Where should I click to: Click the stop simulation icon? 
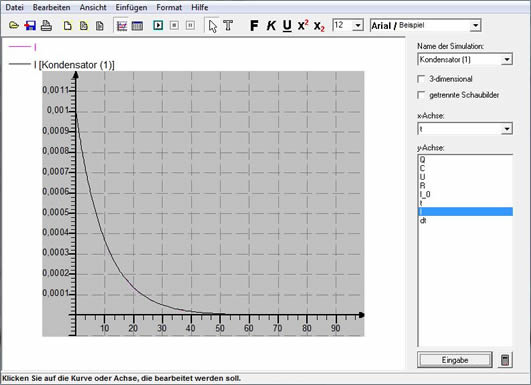[x=174, y=25]
